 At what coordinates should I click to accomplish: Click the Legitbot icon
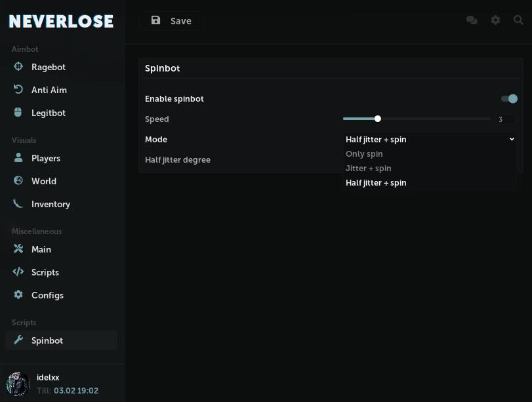pos(18,112)
